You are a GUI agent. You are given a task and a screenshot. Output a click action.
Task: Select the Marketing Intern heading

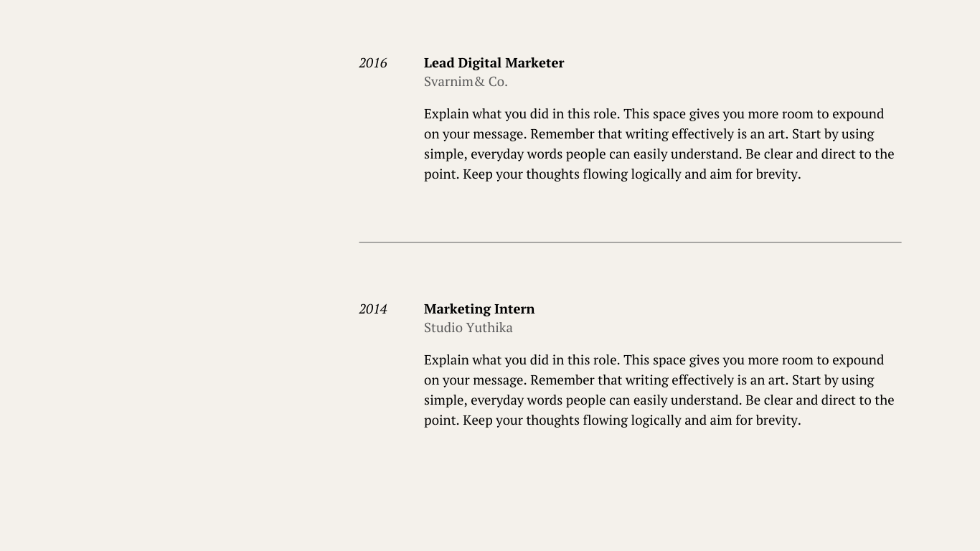click(479, 309)
